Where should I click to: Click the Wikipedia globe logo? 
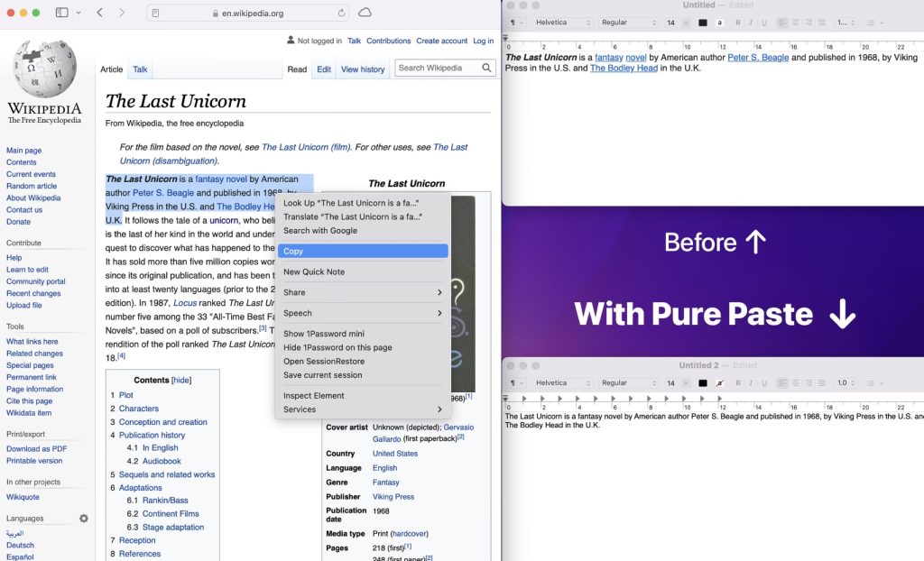45,69
